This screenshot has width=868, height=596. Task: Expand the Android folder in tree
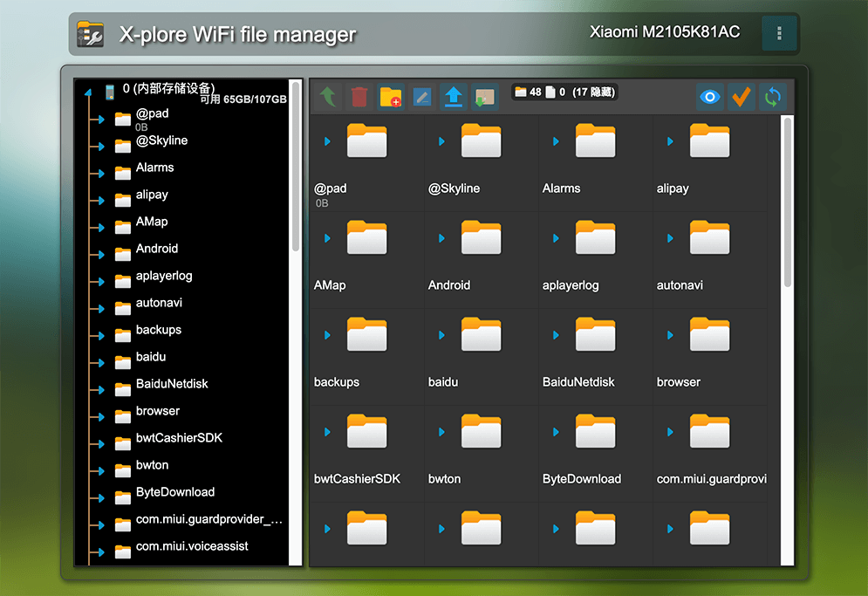(x=100, y=255)
